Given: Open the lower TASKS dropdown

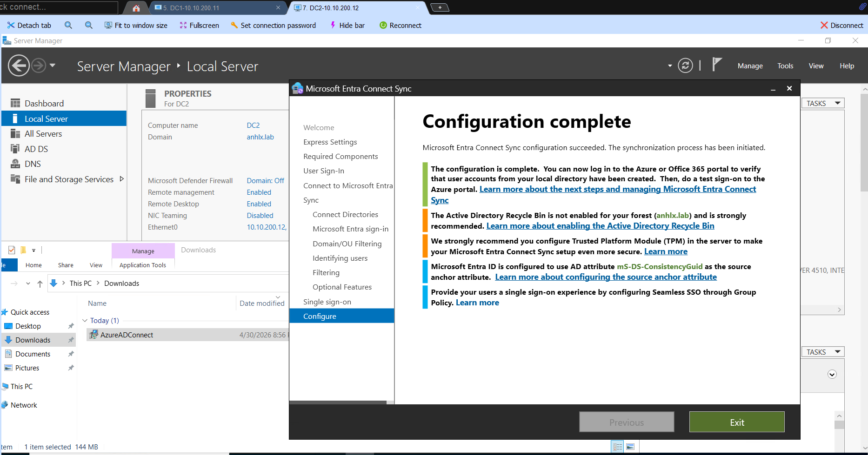Looking at the screenshot, I should click(822, 352).
